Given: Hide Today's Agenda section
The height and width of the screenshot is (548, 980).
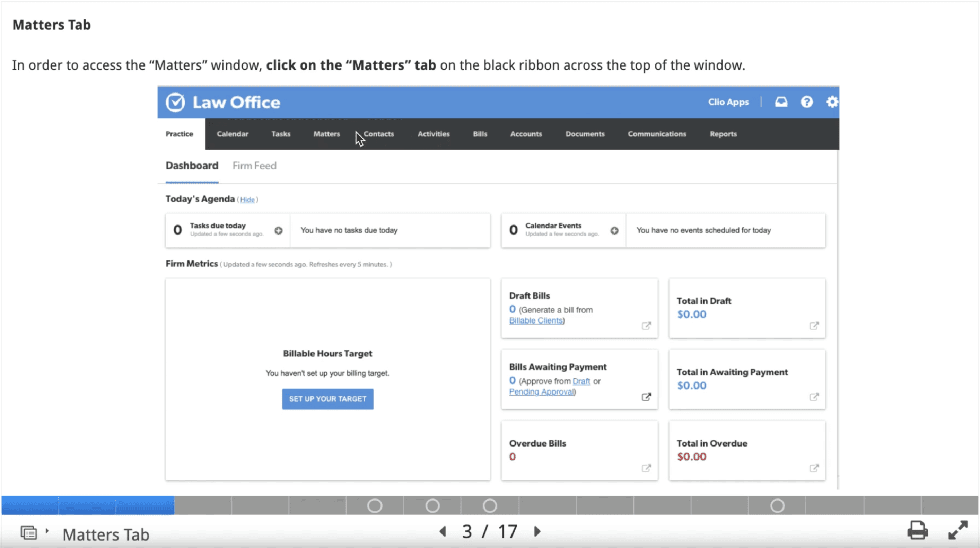Looking at the screenshot, I should point(247,200).
